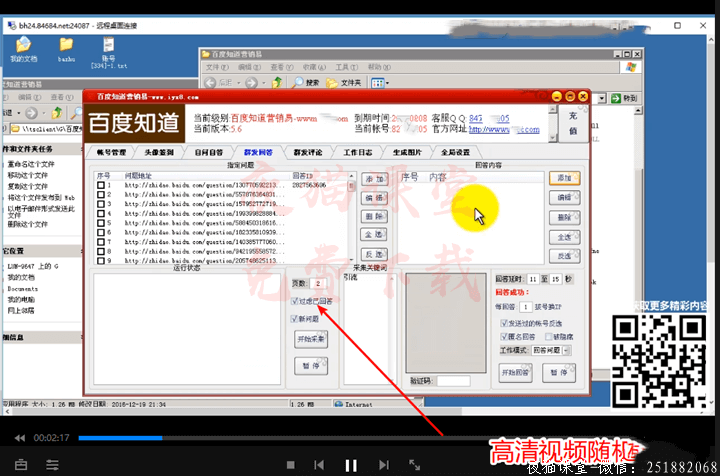720x476 pixels.
Task: Click the 页数 input field
Action: pos(318,283)
